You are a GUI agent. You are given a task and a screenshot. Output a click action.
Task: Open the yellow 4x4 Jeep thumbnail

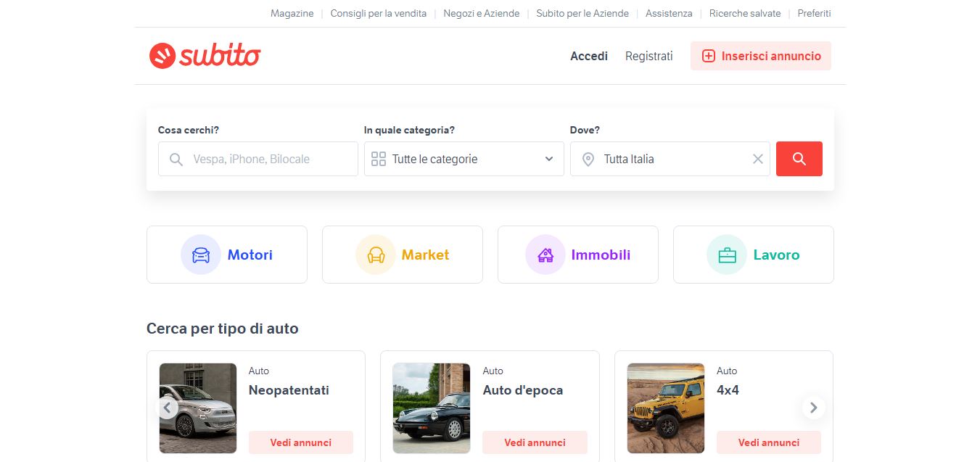665,408
